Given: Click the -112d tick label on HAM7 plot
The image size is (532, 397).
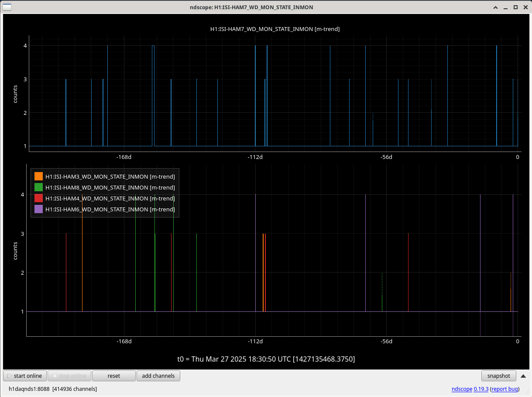Looking at the screenshot, I should pyautogui.click(x=255, y=157).
